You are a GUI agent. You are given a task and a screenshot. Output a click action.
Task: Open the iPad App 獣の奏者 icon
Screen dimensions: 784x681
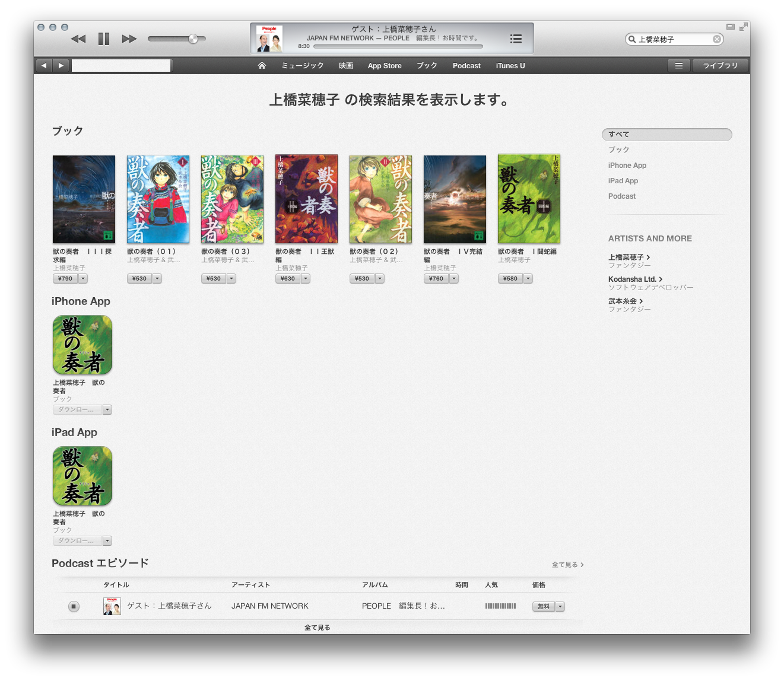click(82, 476)
